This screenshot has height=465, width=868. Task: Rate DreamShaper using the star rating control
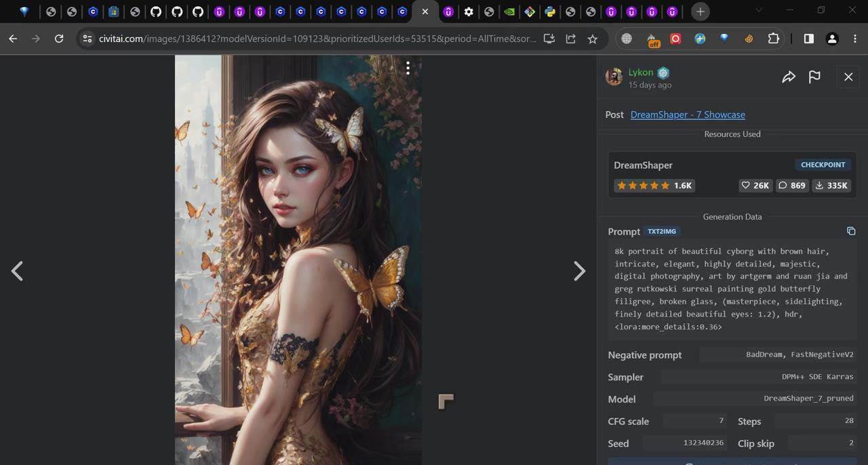[x=643, y=185]
